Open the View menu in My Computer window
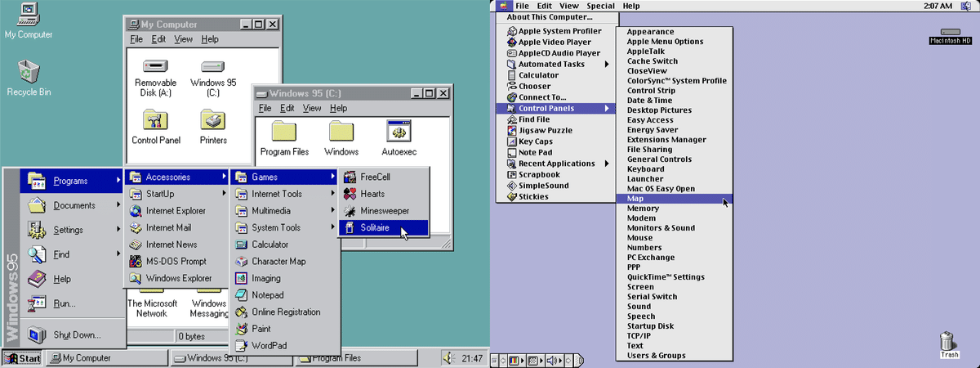This screenshot has width=980, height=368. 184,39
